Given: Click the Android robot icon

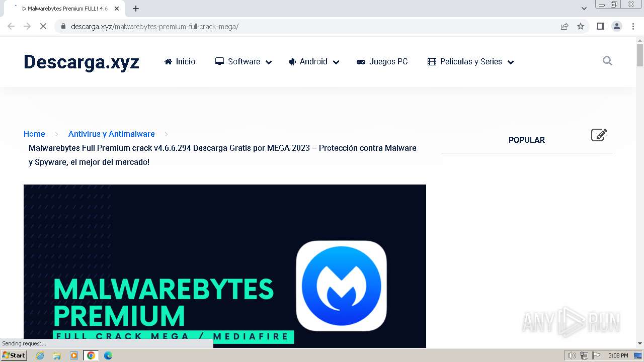Looking at the screenshot, I should pos(292,62).
